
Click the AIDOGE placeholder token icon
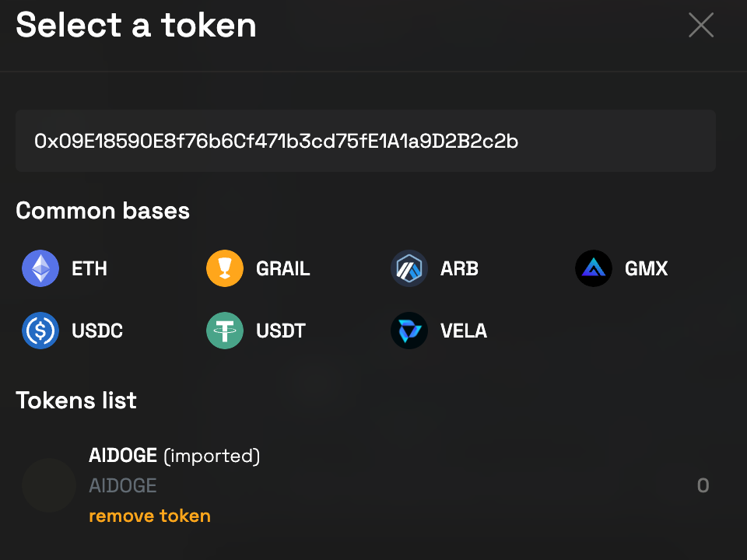pyautogui.click(x=49, y=485)
